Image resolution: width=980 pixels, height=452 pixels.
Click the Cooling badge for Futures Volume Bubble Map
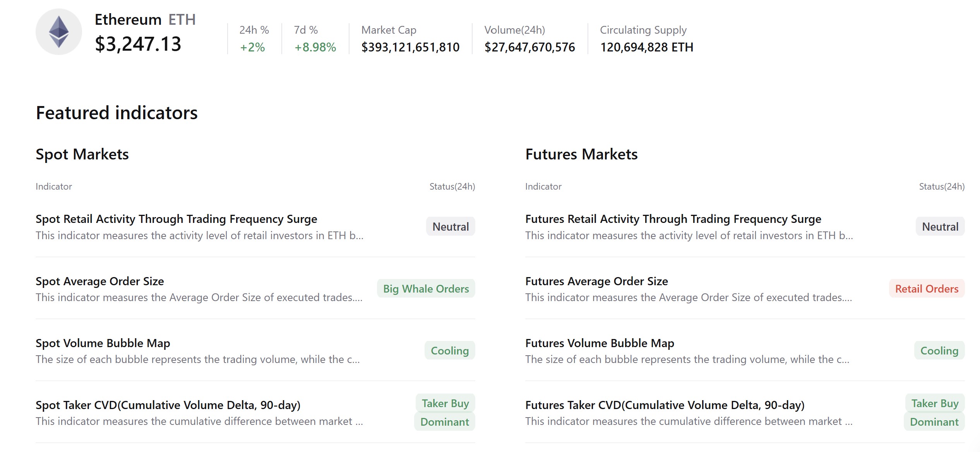pyautogui.click(x=939, y=351)
